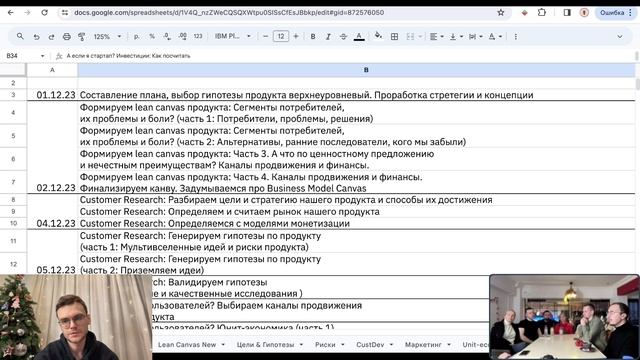Click the search menus magnifier icon
This screenshot has width=640, height=360.
(20, 36)
